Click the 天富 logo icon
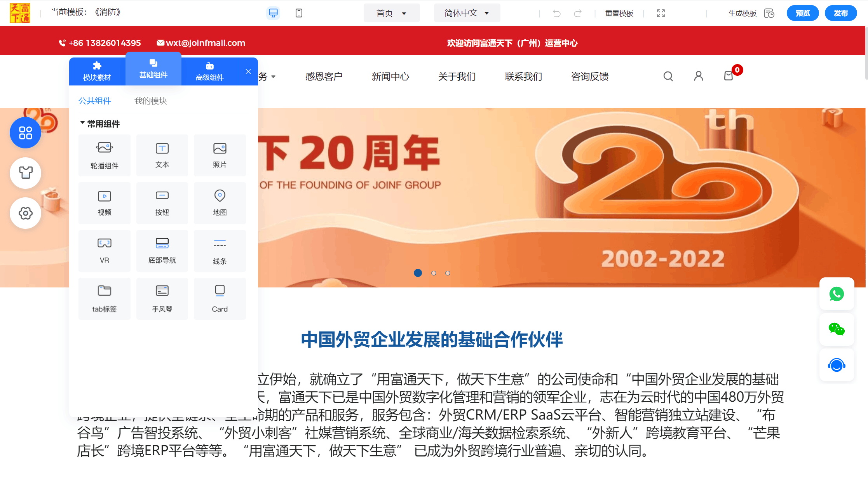The width and height of the screenshot is (868, 479). point(20,13)
